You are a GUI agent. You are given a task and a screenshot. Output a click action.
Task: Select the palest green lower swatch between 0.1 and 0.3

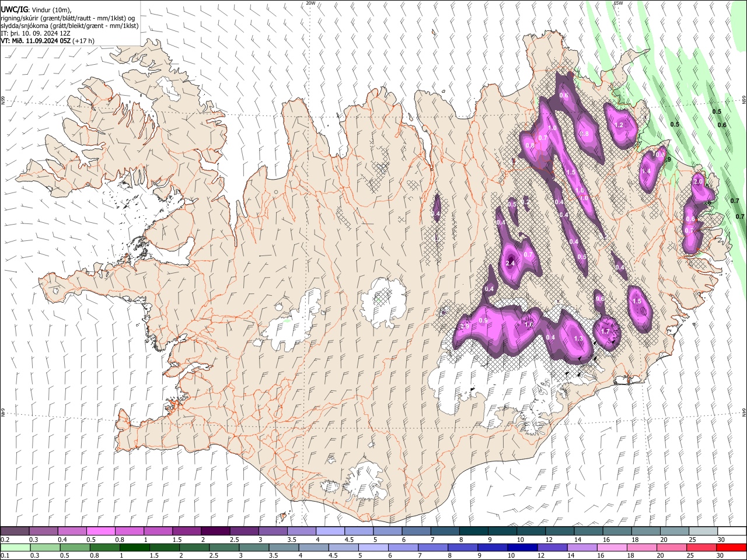click(x=15, y=547)
